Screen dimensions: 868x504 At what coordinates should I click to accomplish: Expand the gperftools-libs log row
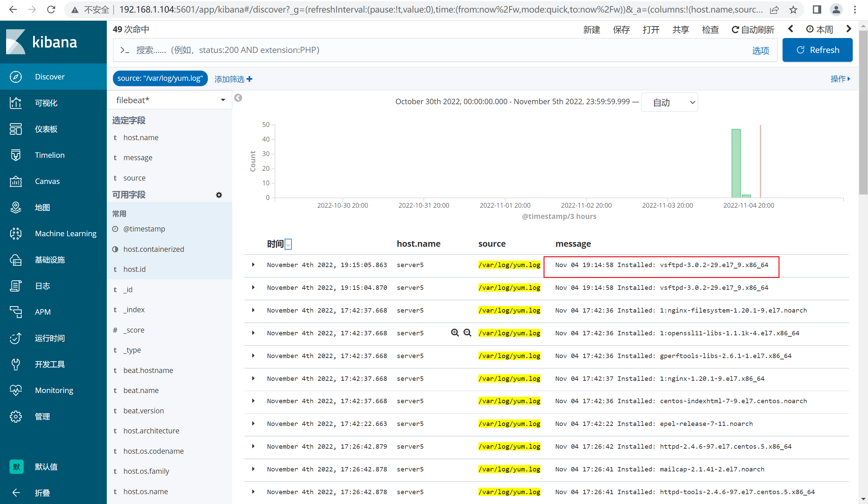click(x=254, y=355)
